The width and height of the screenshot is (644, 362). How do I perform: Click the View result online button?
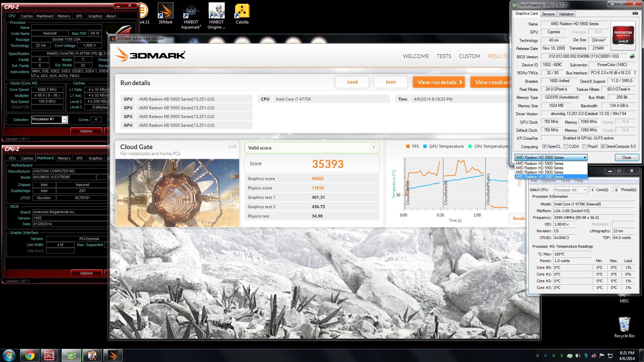(490, 82)
